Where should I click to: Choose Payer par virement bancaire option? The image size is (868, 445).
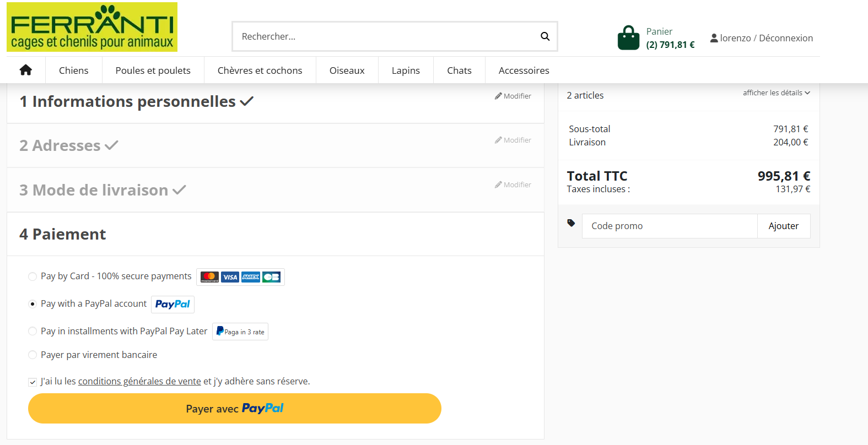(33, 355)
